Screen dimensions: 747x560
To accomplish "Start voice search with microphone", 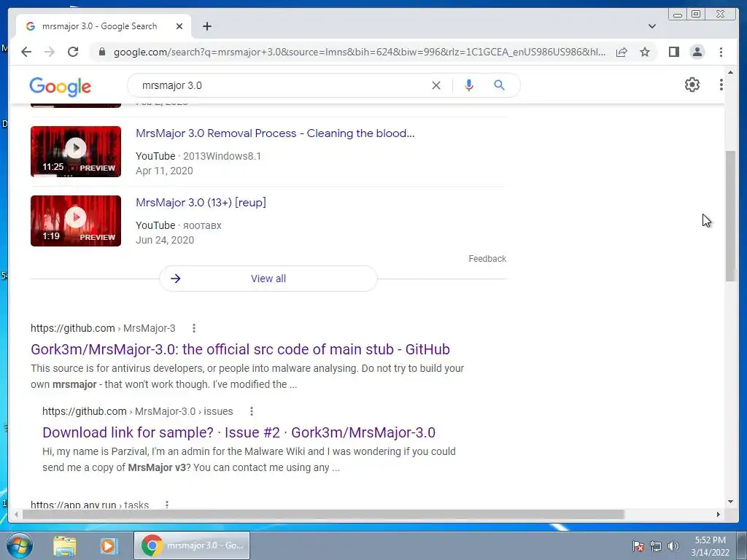I will point(469,85).
